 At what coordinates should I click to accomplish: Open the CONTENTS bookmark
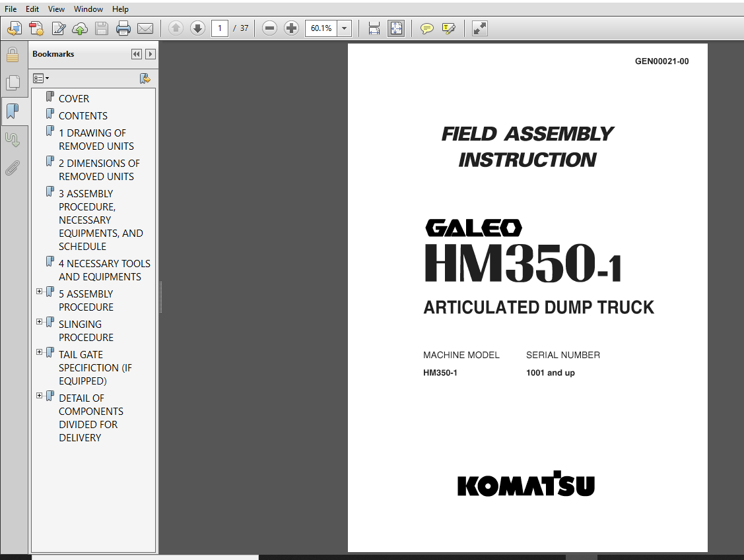83,115
